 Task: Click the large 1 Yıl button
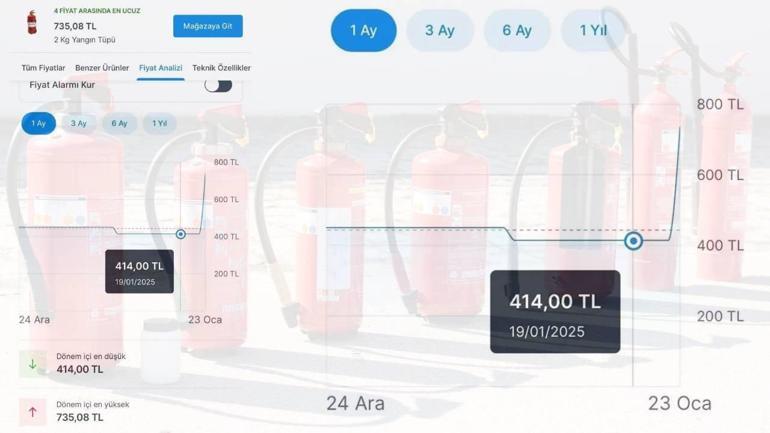point(594,30)
